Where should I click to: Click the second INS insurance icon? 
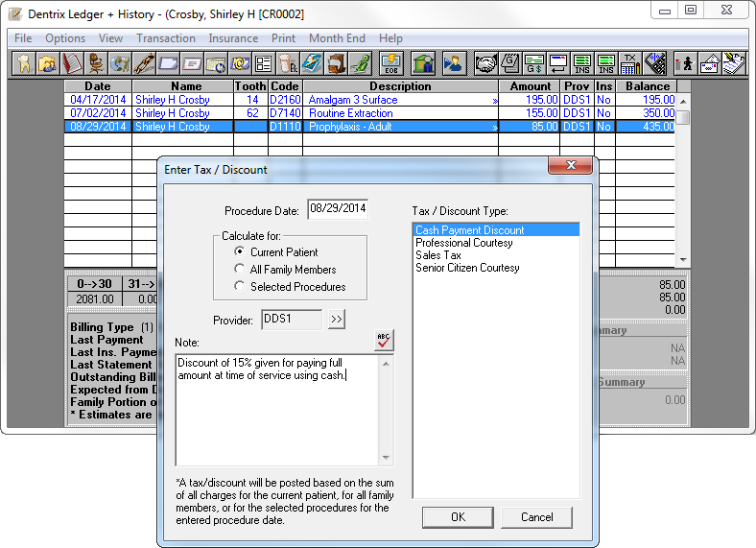(x=606, y=63)
